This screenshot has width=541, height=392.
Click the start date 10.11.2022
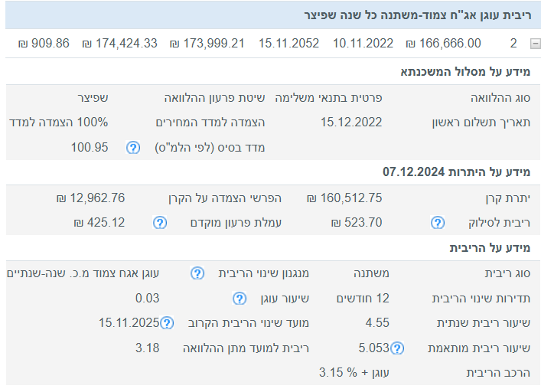click(361, 43)
